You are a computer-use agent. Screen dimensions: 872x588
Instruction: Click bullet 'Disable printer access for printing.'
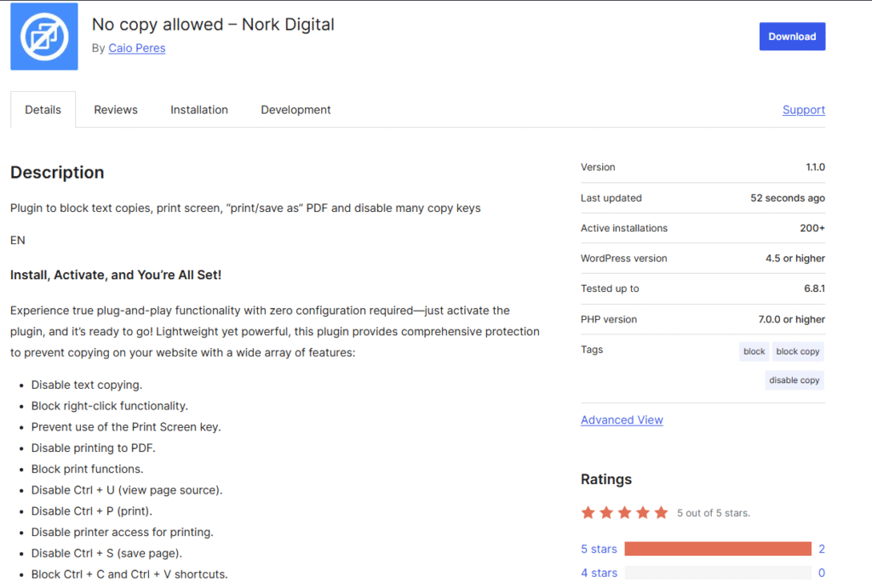tap(123, 533)
